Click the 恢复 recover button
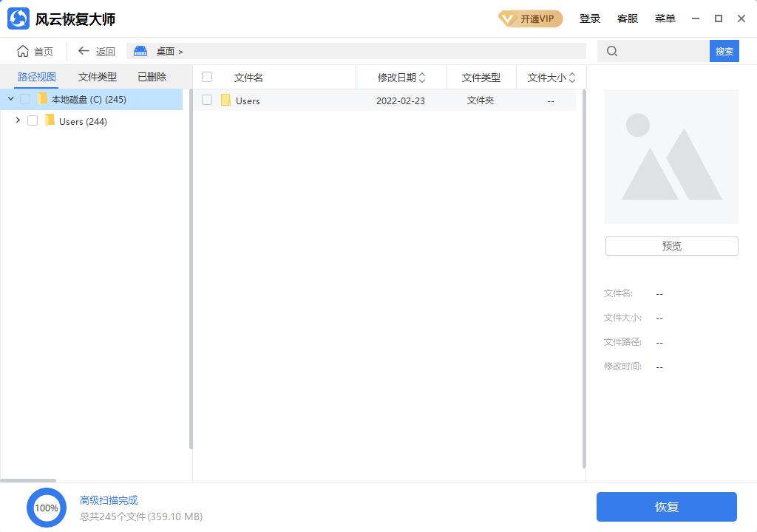 666,507
